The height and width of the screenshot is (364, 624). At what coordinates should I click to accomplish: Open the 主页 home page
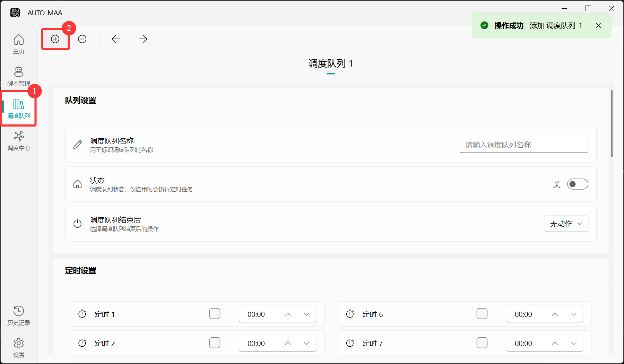(19, 44)
